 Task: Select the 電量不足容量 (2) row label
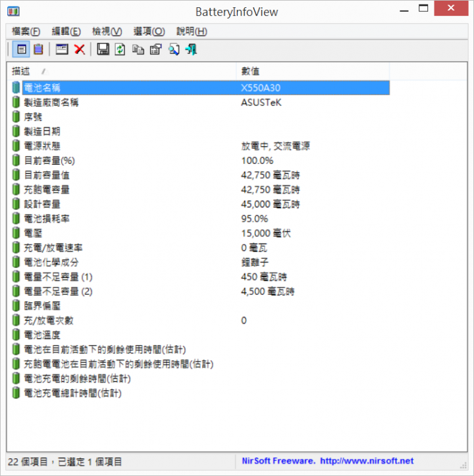(x=58, y=292)
